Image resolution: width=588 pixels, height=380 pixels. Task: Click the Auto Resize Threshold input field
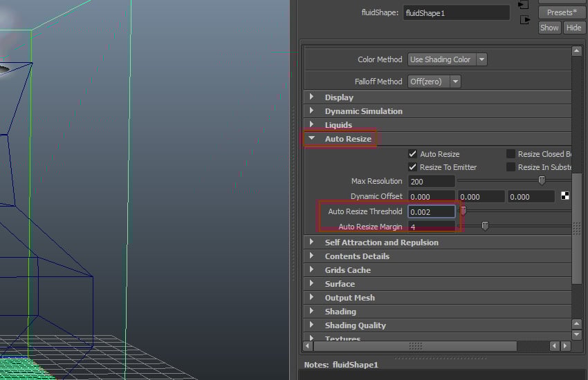pyautogui.click(x=431, y=211)
